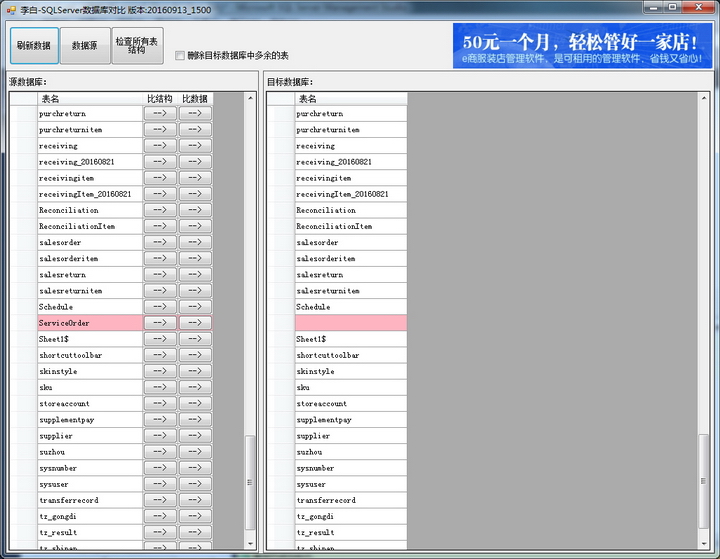
Task: Compare structure for Schedule table
Action: pos(160,307)
